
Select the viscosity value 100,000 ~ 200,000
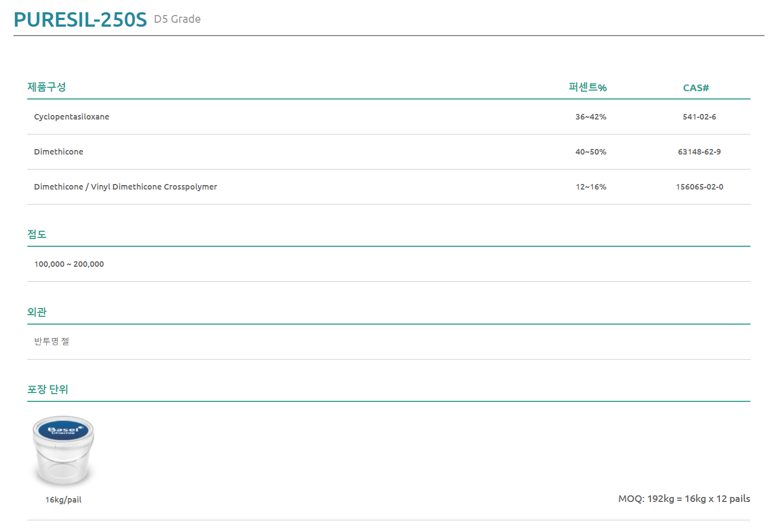[69, 264]
